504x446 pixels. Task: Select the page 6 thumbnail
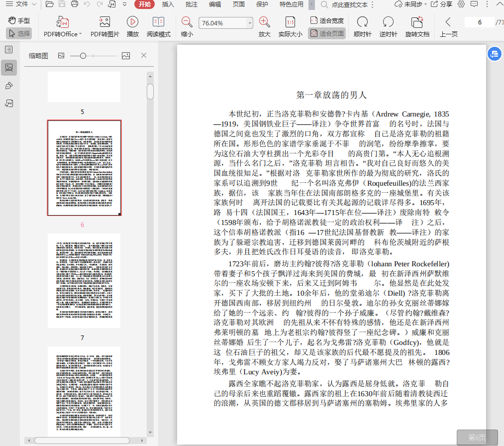pyautogui.click(x=84, y=168)
